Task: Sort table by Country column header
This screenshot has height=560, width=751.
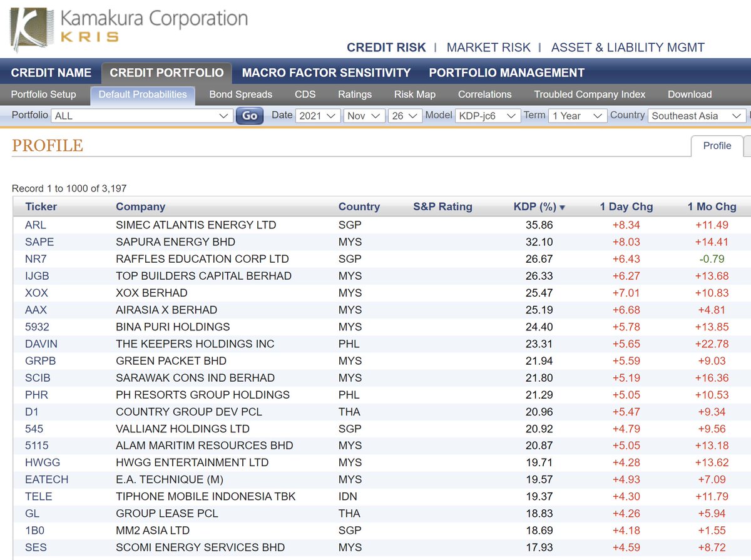Action: pyautogui.click(x=359, y=206)
